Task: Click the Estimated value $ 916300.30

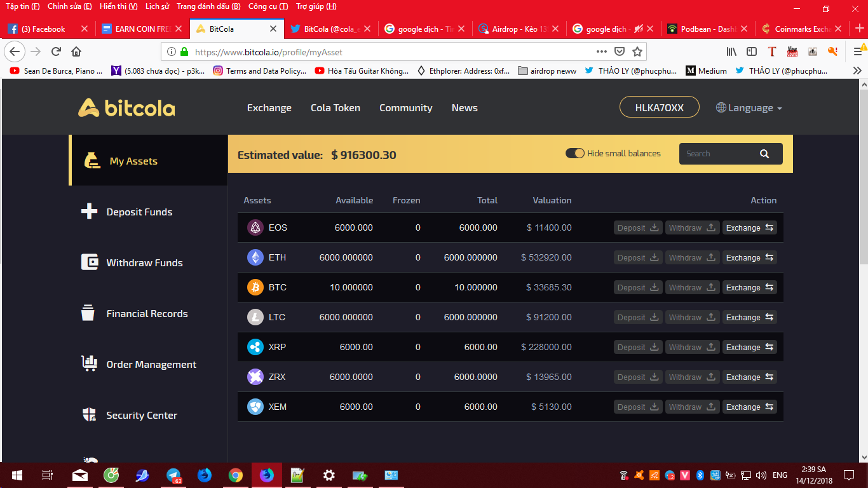Action: click(317, 154)
